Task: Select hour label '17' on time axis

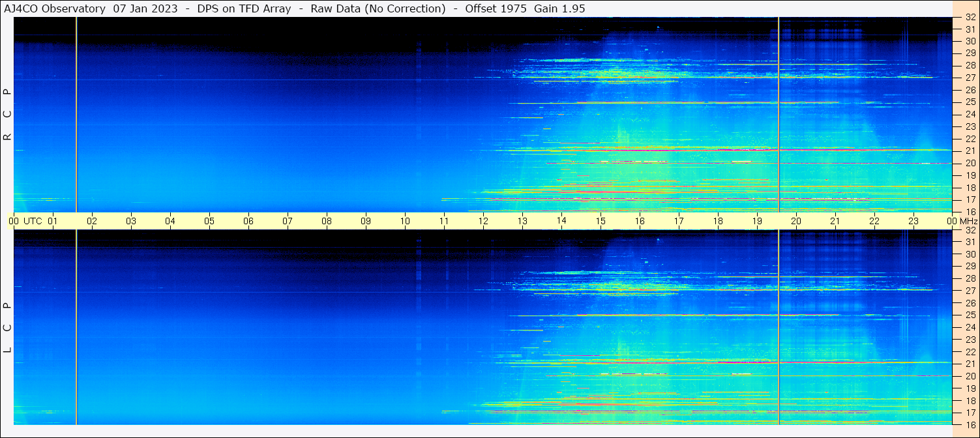Action: point(679,221)
